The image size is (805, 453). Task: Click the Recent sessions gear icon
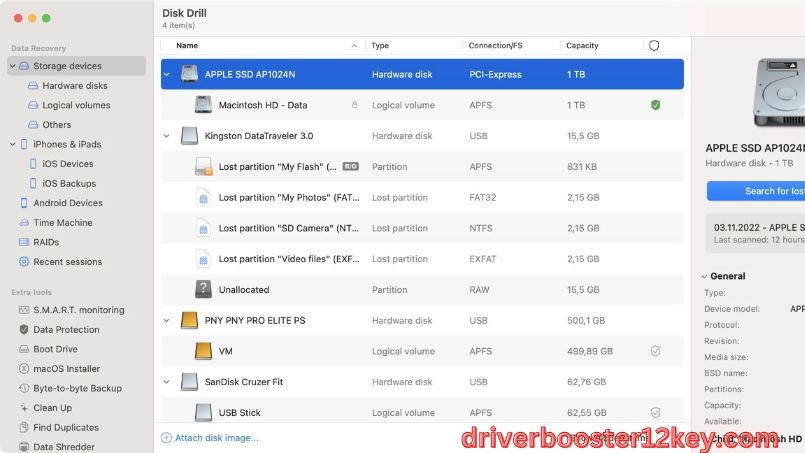tap(24, 261)
